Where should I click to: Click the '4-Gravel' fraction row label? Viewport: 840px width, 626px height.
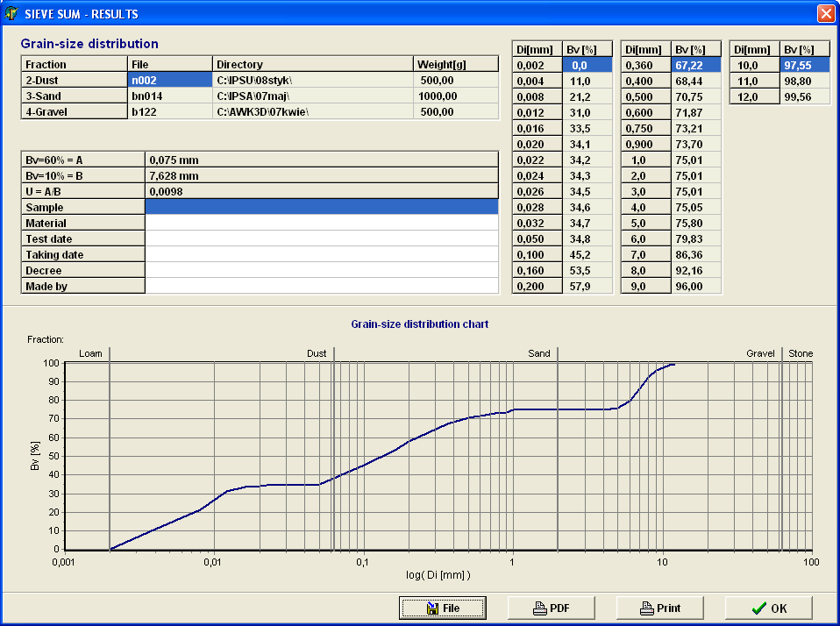click(74, 112)
